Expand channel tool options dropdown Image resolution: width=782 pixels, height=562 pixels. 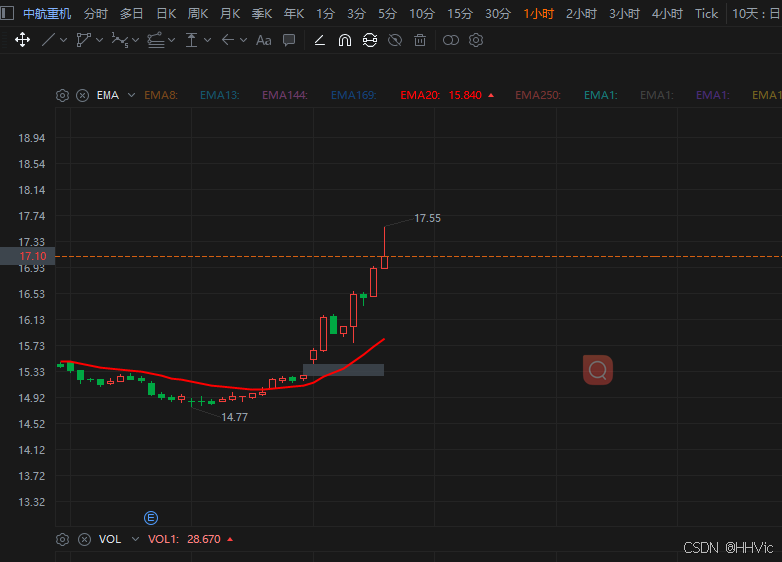[x=172, y=40]
